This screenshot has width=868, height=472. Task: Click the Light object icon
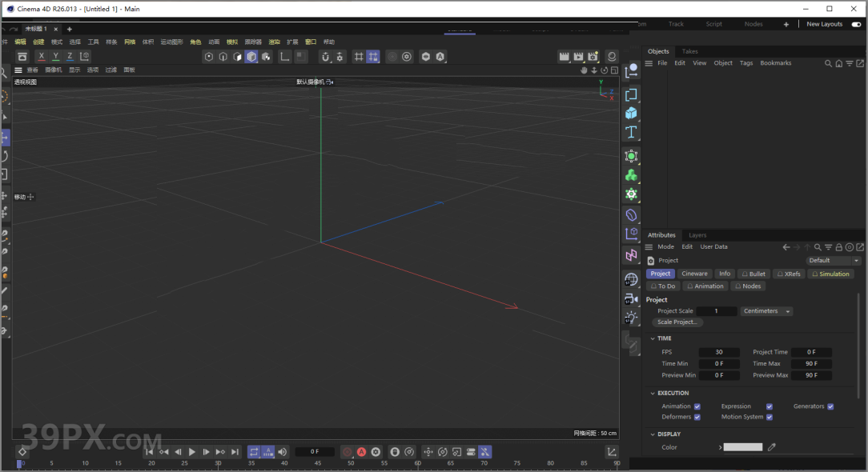pyautogui.click(x=631, y=318)
